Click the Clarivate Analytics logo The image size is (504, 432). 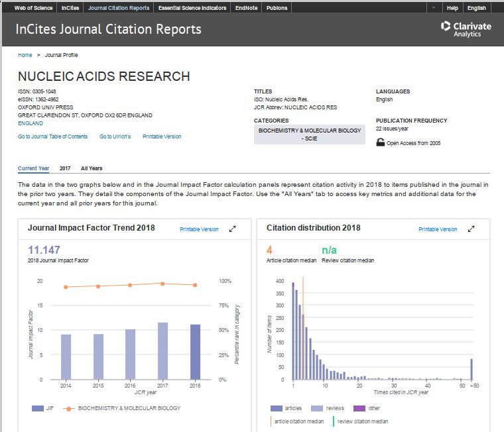tap(466, 29)
